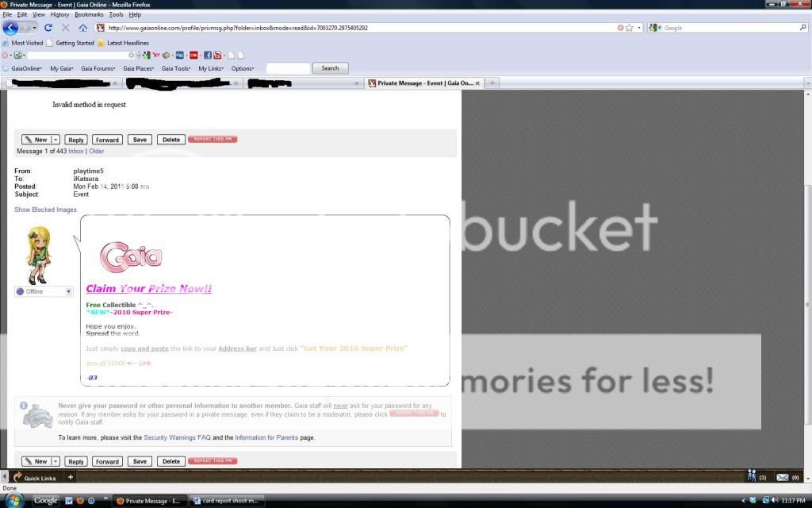Click the Firefox Back arrow button
The image size is (812, 508).
10,28
